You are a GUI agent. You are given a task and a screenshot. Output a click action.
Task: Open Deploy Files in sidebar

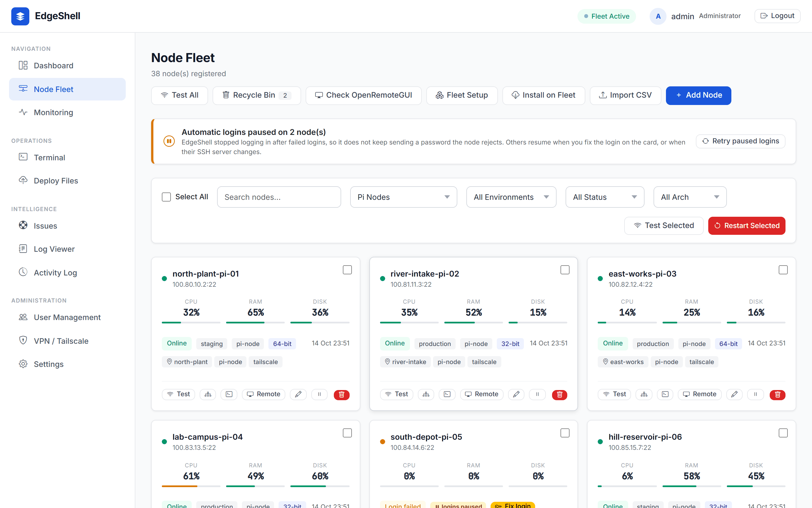pyautogui.click(x=67, y=180)
